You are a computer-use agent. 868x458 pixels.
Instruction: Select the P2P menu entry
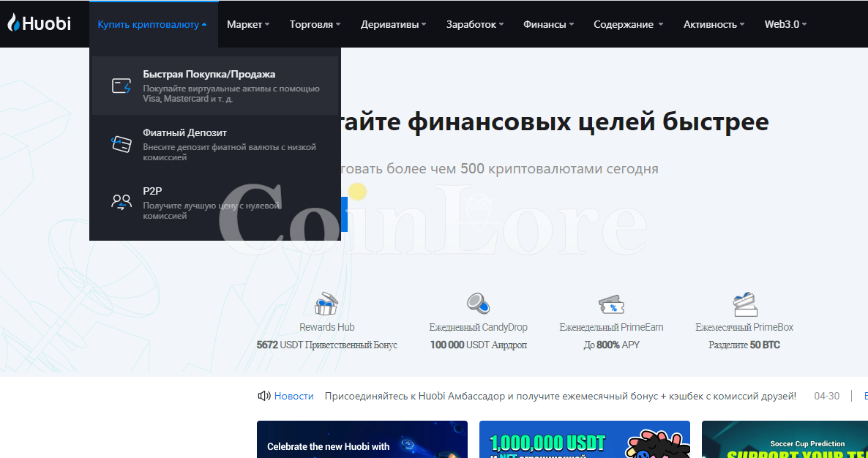[214, 203]
